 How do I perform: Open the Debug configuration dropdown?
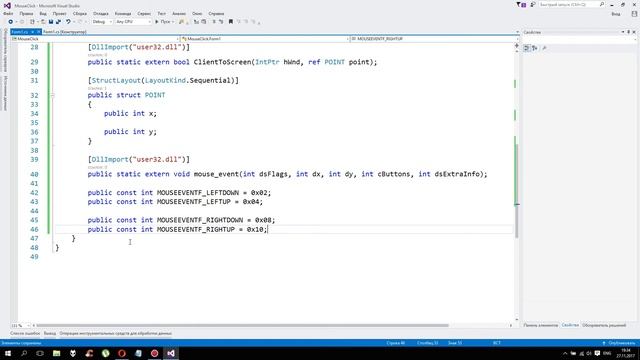point(102,22)
